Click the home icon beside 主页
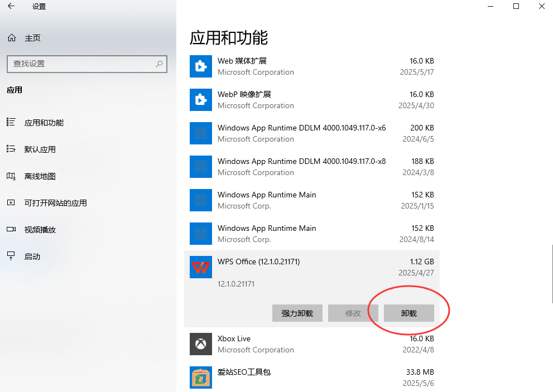 12,38
